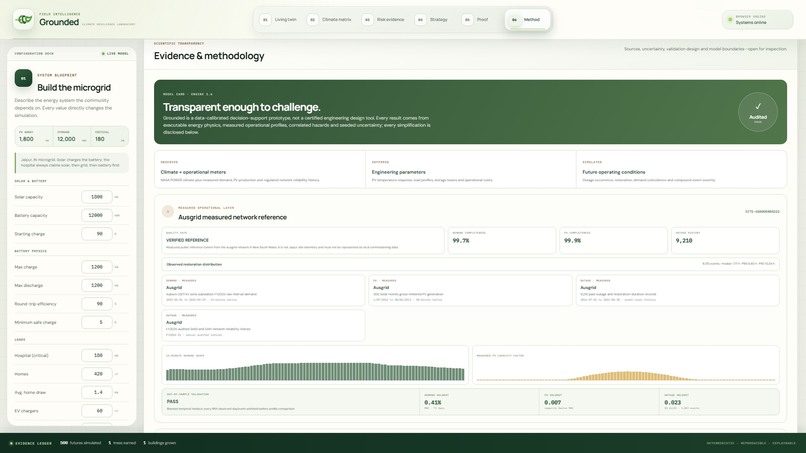This screenshot has height=453, width=806.
Task: Edit the Starting charge field
Action: (97, 234)
